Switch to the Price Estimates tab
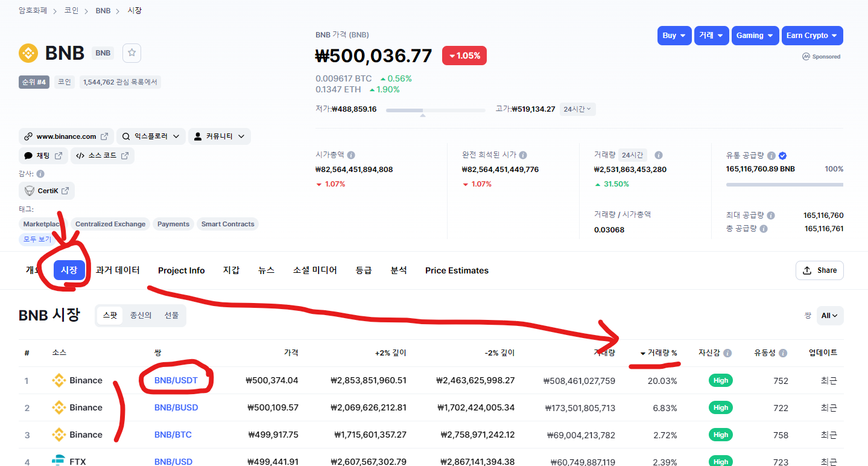Screen dimensions: 868x466 457,270
